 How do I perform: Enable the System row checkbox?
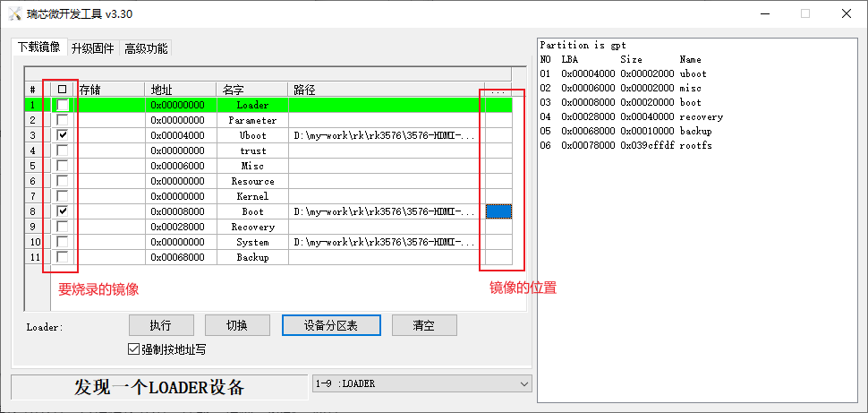[x=64, y=242]
